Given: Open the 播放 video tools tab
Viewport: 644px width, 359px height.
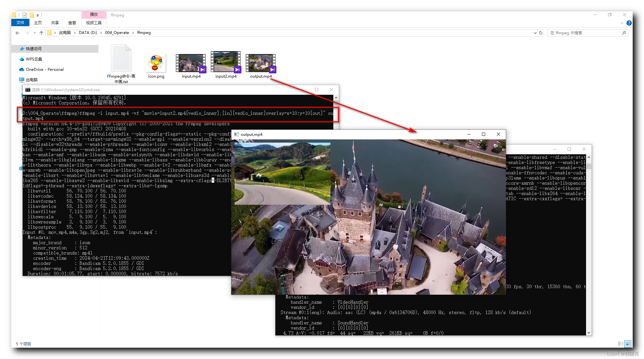Looking at the screenshot, I should click(x=94, y=14).
